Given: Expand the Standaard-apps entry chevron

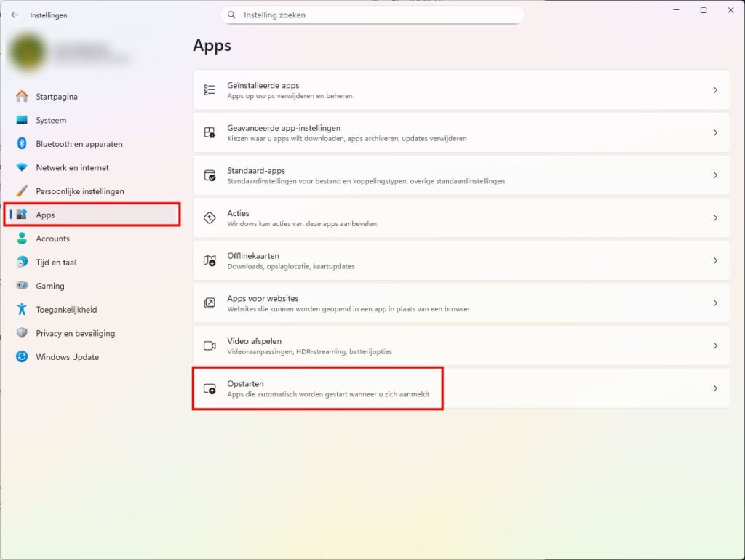Looking at the screenshot, I should coord(714,175).
